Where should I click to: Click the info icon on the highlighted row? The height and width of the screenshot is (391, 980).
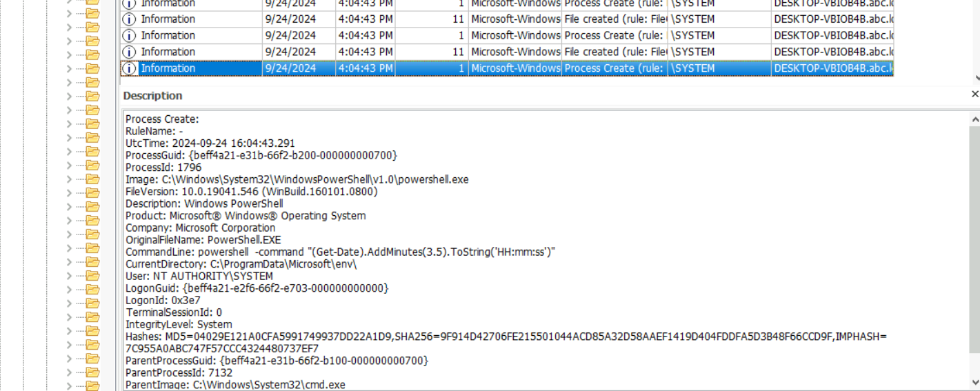(x=129, y=68)
